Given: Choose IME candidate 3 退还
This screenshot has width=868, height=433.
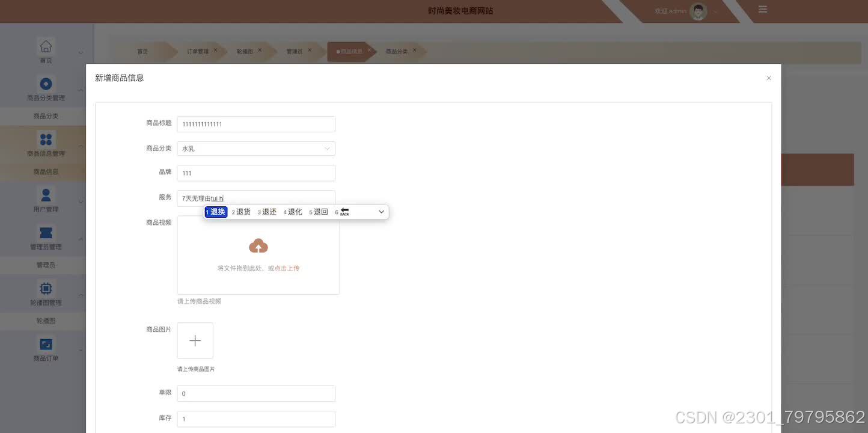Looking at the screenshot, I should [x=267, y=212].
